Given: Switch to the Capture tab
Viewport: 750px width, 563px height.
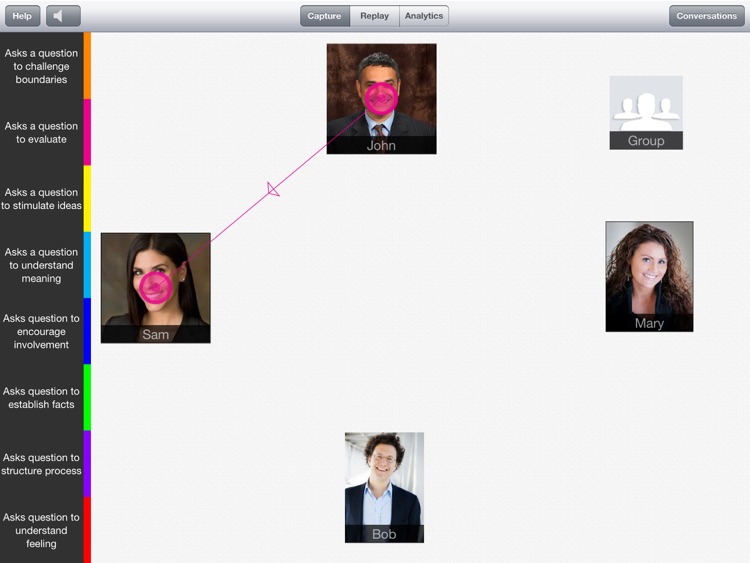Looking at the screenshot, I should [x=325, y=16].
